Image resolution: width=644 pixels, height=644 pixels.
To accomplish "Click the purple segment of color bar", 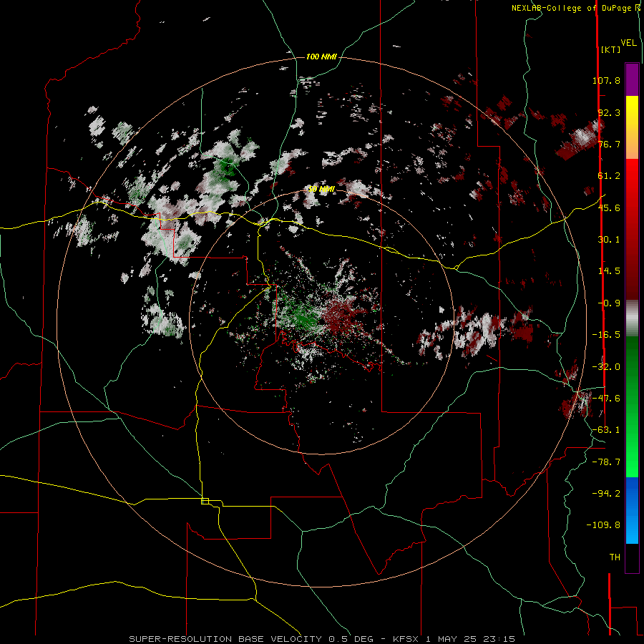I will (x=632, y=79).
